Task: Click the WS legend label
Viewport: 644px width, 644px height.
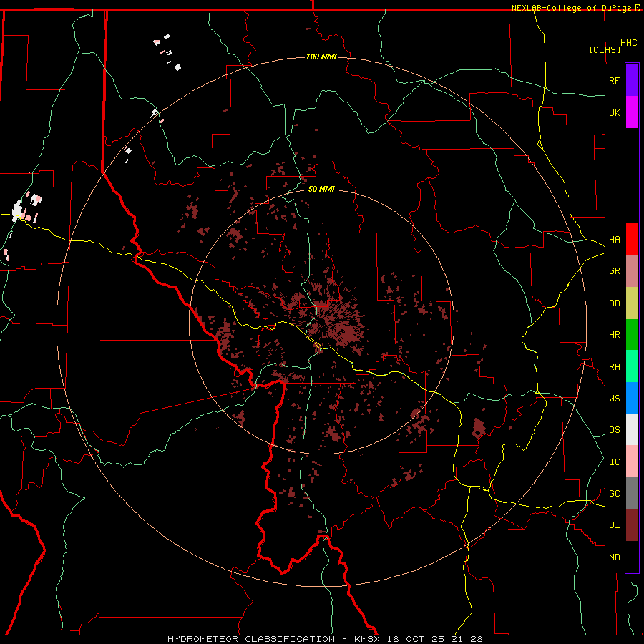Action: point(615,399)
